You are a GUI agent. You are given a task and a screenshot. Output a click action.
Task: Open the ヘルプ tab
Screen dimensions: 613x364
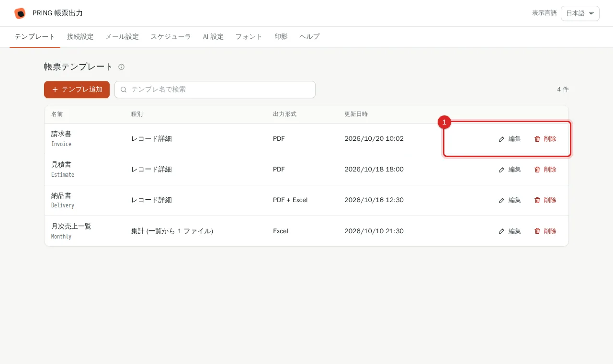click(309, 37)
